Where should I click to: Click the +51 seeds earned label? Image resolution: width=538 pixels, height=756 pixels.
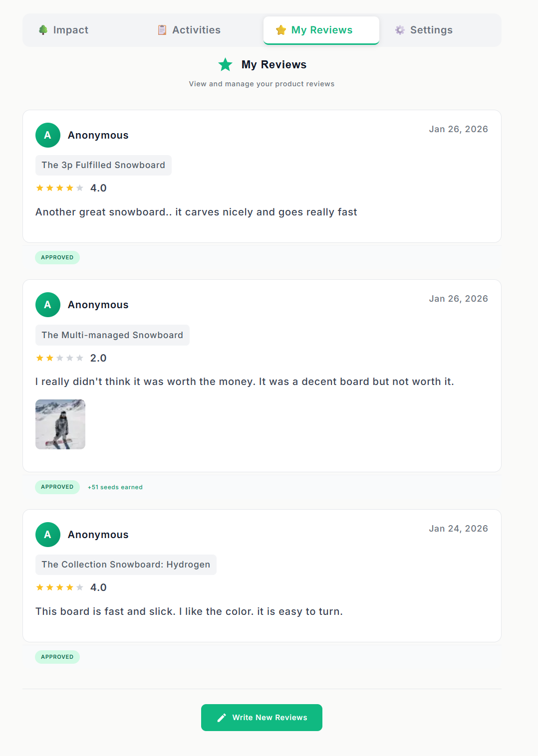pyautogui.click(x=115, y=487)
